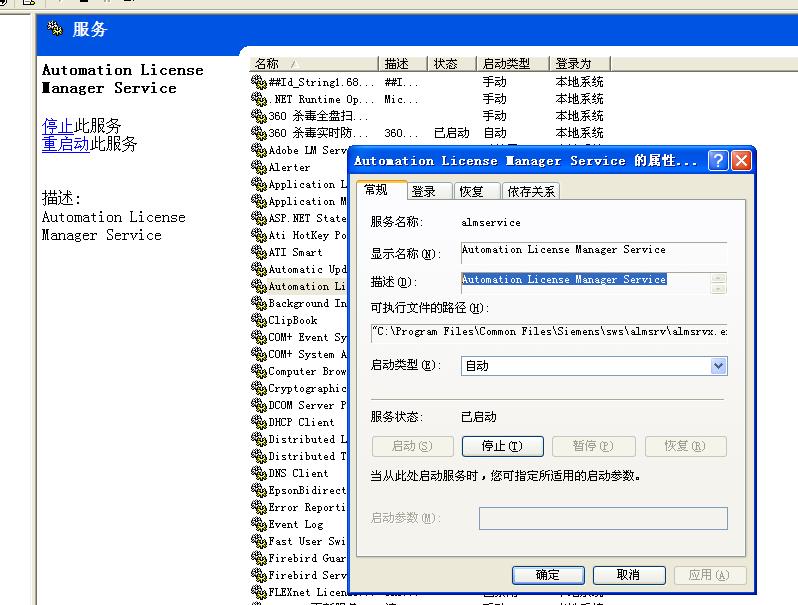The width and height of the screenshot is (798, 605).
Task: Sort services by 名称 column header
Action: tap(314, 64)
